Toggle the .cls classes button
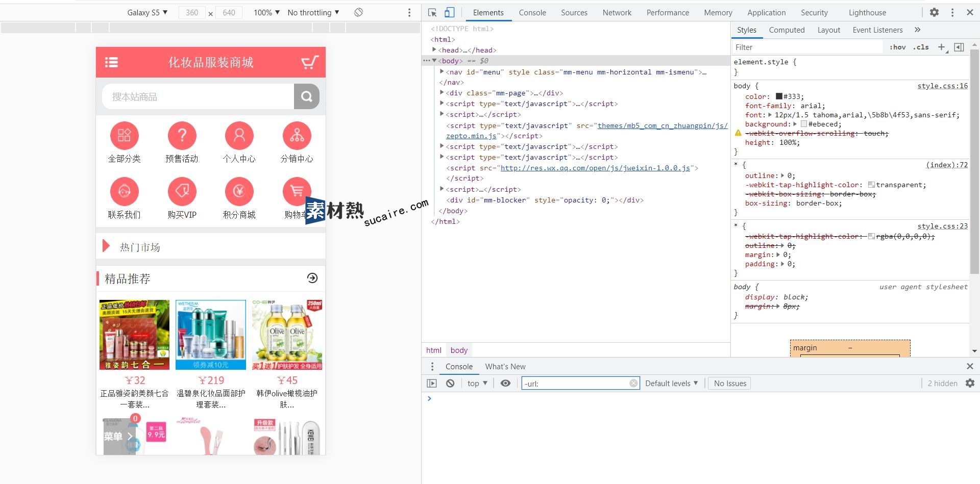The image size is (980, 484). (x=921, y=47)
